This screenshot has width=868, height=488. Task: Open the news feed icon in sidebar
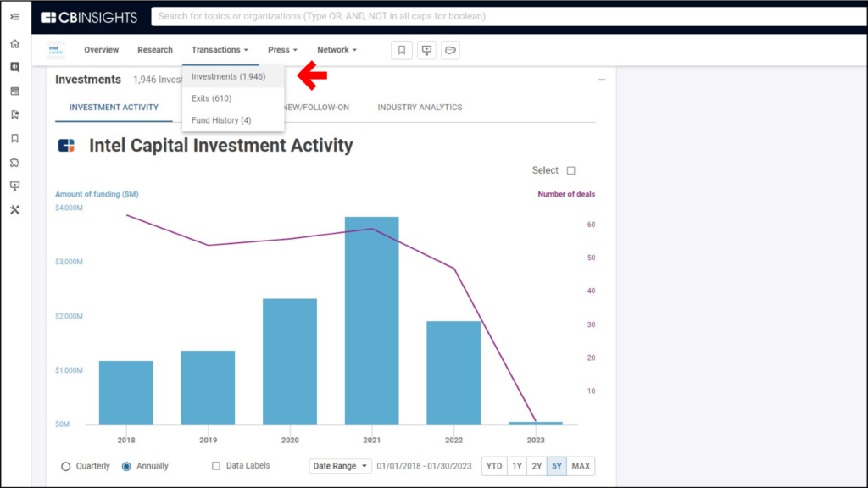[15, 91]
